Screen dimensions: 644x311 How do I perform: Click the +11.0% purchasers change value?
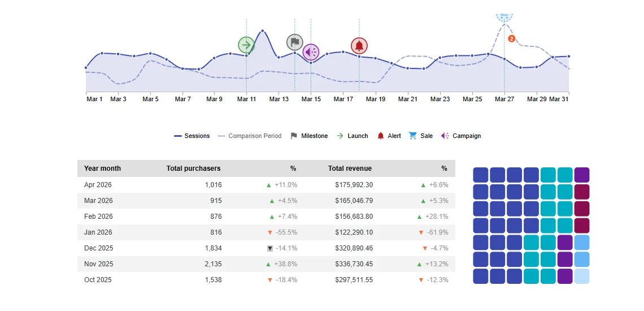point(286,185)
